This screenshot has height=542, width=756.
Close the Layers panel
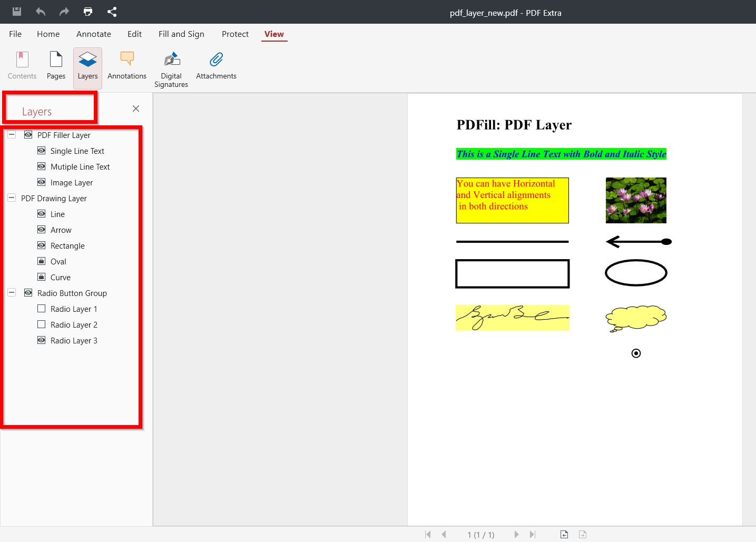tap(136, 109)
